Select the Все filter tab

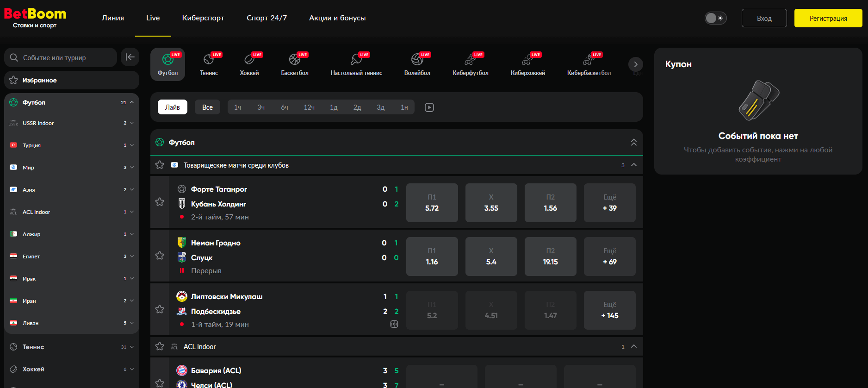pyautogui.click(x=207, y=107)
